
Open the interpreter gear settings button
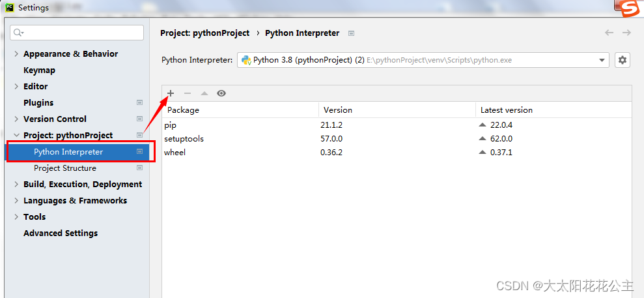[x=623, y=60]
